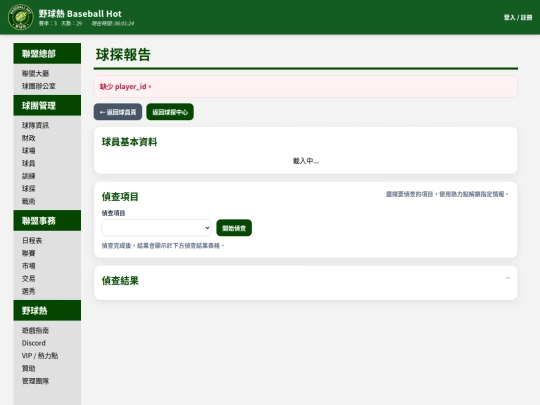Open 球團辦公室 in the sidebar
The image size is (540, 405).
coord(39,86)
